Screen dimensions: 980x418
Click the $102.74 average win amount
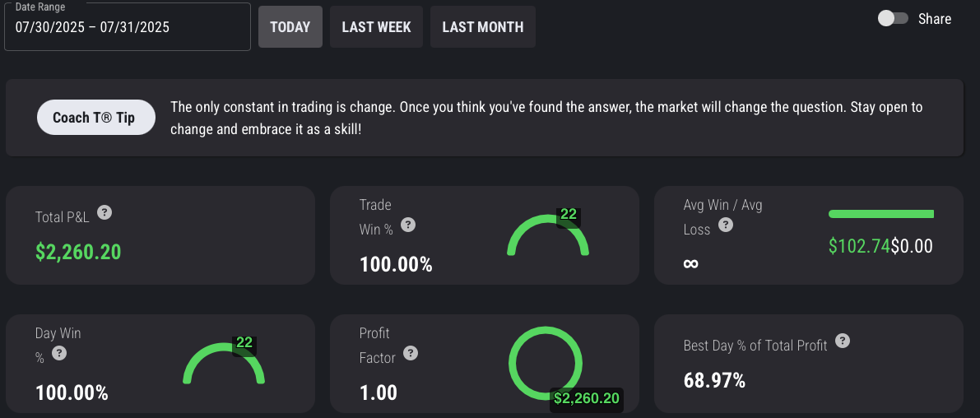[859, 245]
